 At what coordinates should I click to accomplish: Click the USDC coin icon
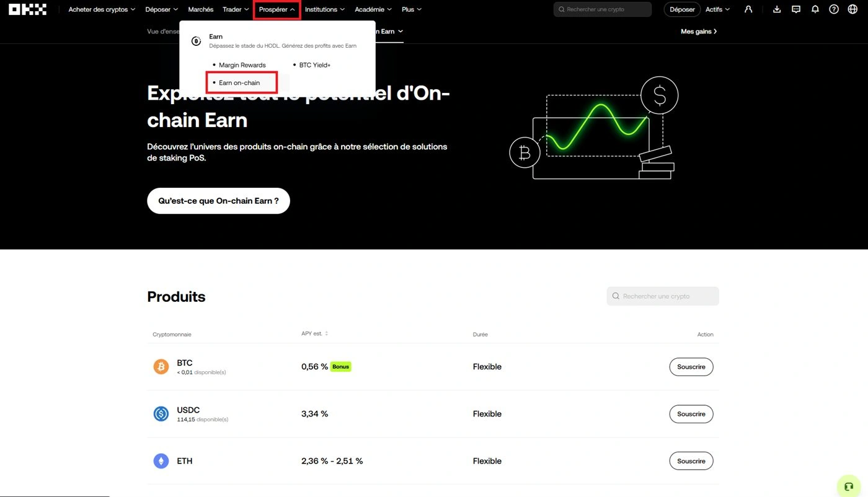coord(161,414)
